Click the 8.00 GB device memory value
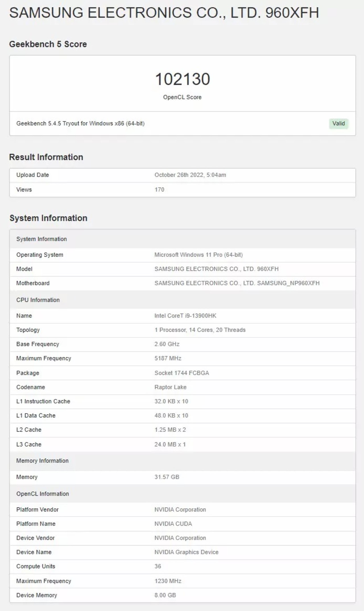Viewport: 364px width, 611px height. click(x=165, y=595)
